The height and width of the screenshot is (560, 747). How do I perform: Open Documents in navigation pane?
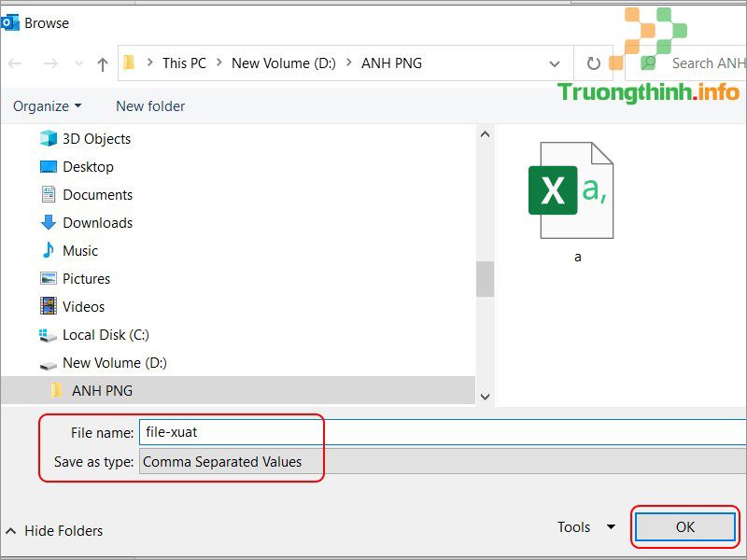(98, 195)
